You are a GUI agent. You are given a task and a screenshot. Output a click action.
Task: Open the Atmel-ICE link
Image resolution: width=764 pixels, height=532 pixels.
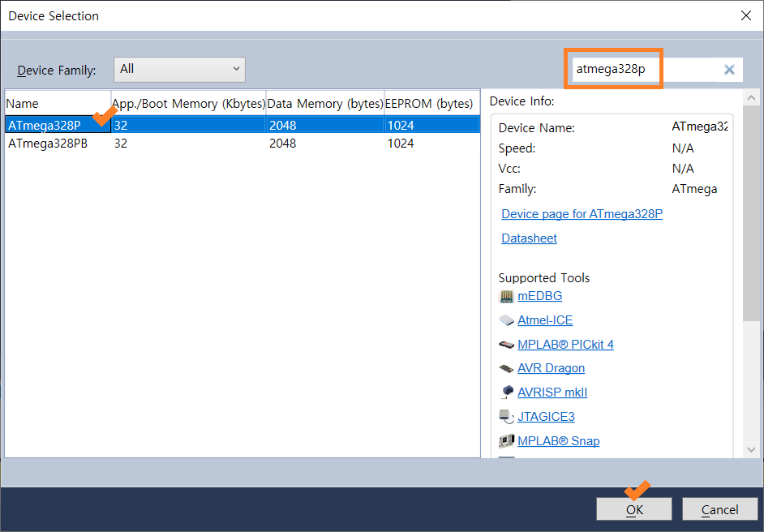[x=545, y=320]
